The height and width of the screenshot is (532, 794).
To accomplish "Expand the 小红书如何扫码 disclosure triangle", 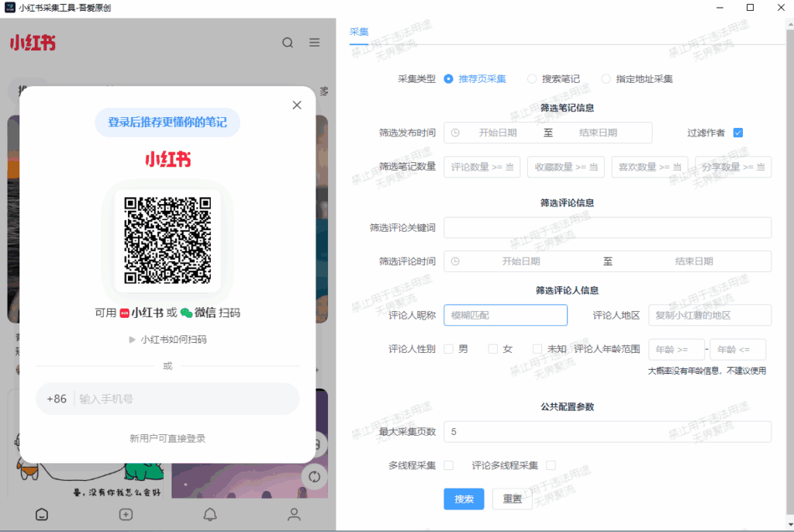I will coord(133,340).
